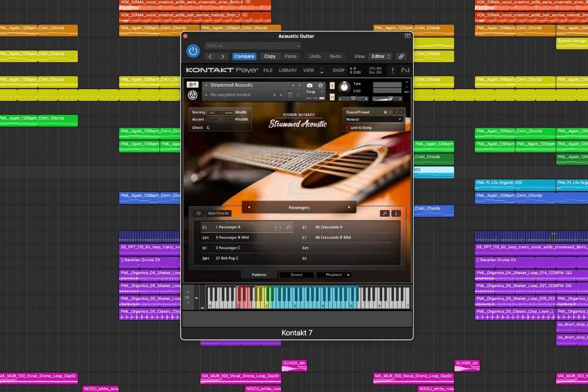Open the Kontakt LIBRARY menu
The height and width of the screenshot is (392, 588).
[288, 70]
